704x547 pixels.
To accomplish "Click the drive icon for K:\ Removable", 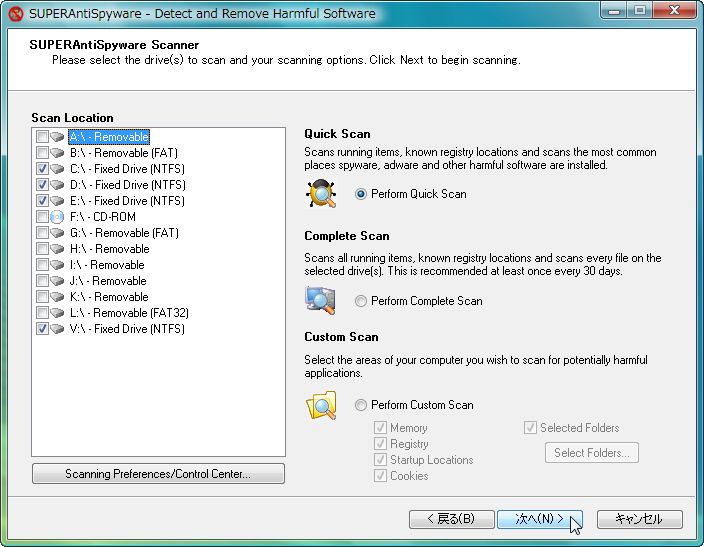I will point(57,297).
